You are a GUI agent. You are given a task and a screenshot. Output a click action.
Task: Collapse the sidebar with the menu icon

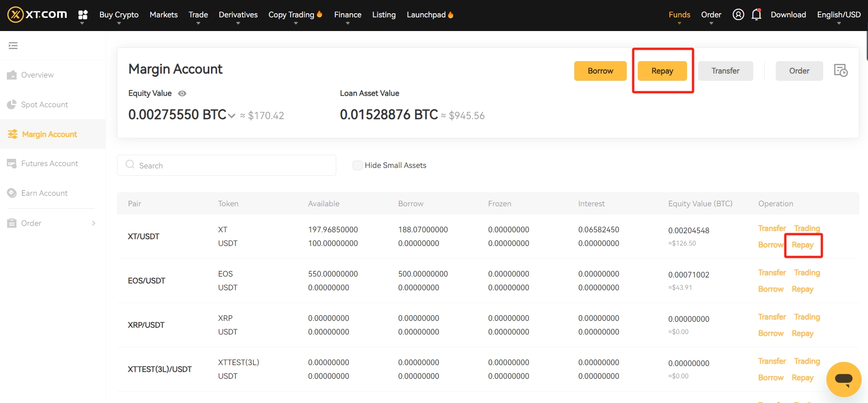tap(13, 46)
